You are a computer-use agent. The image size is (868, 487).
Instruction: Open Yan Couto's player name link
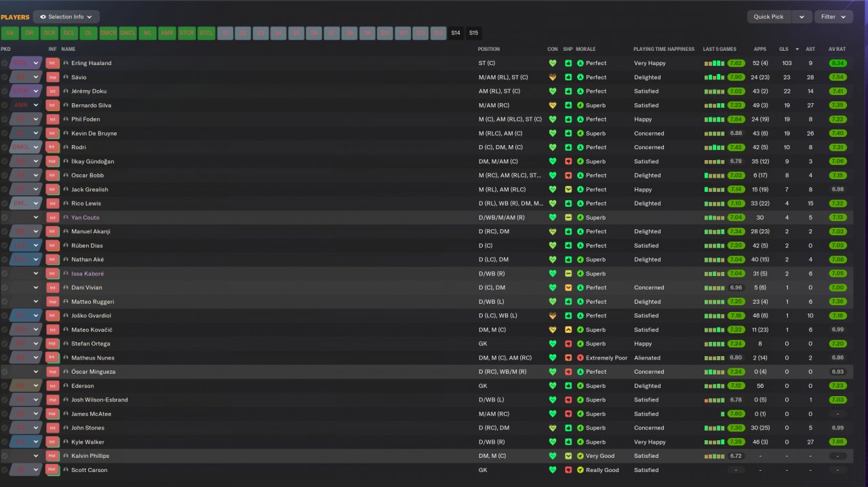click(85, 218)
